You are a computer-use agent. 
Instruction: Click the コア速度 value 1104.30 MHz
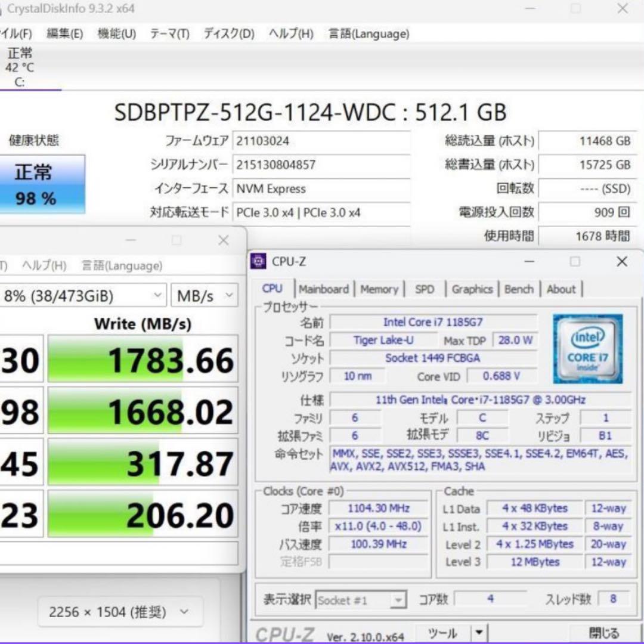379,509
